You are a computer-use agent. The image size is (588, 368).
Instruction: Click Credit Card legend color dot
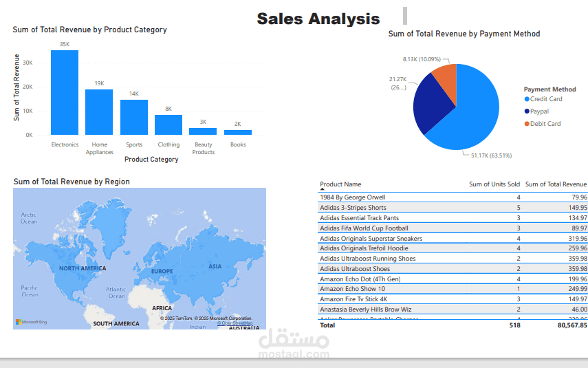527,99
